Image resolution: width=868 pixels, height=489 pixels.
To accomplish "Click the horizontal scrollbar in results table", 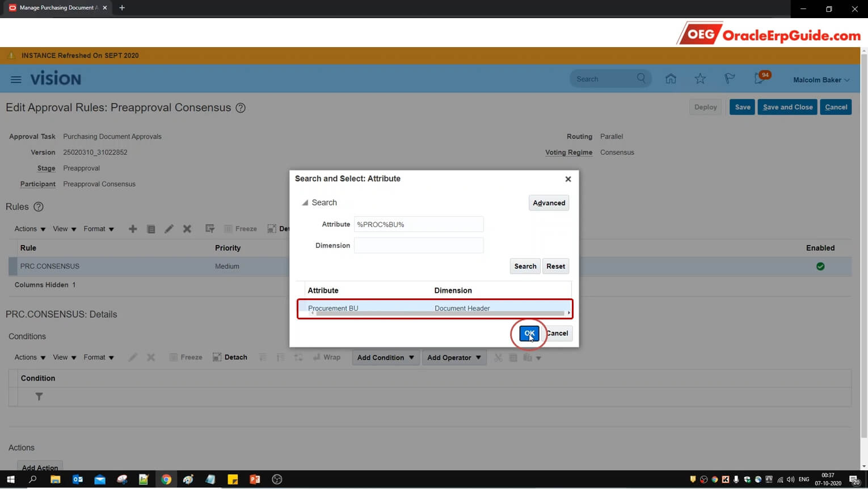I will 440,313.
